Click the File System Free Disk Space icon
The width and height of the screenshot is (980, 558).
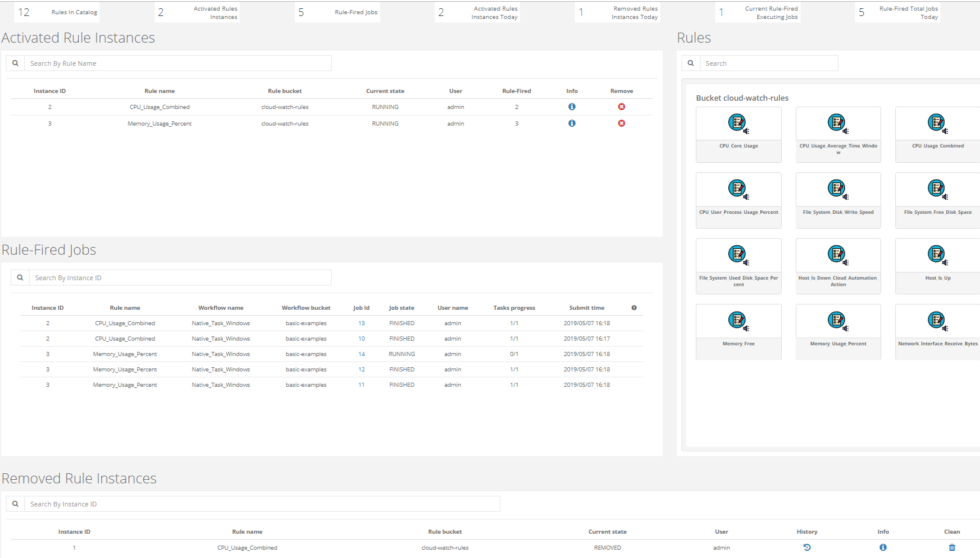pos(937,189)
